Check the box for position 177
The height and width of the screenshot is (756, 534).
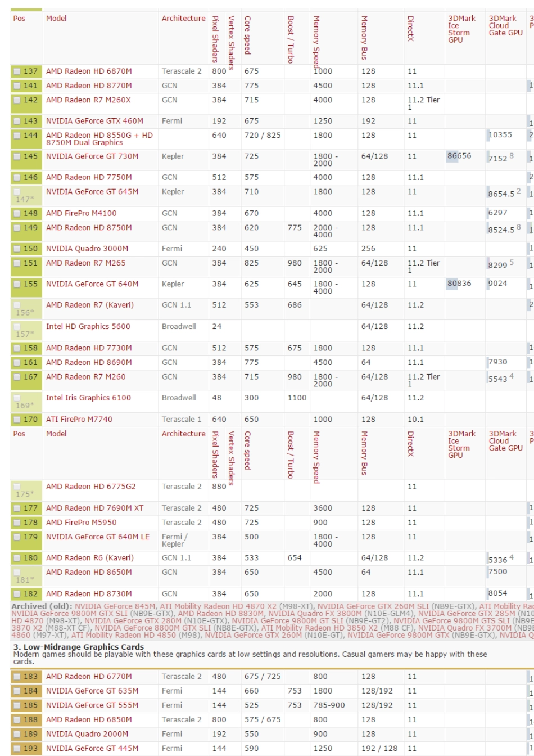[x=17, y=508]
